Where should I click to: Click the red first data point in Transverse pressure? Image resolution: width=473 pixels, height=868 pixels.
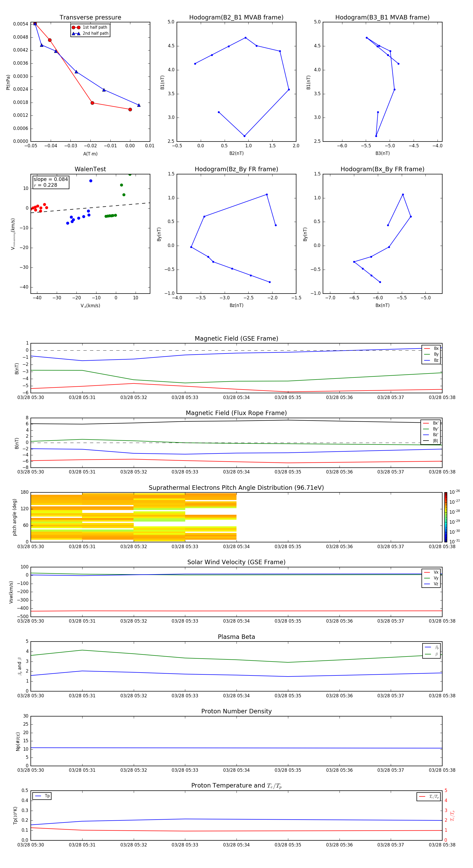[x=35, y=24]
